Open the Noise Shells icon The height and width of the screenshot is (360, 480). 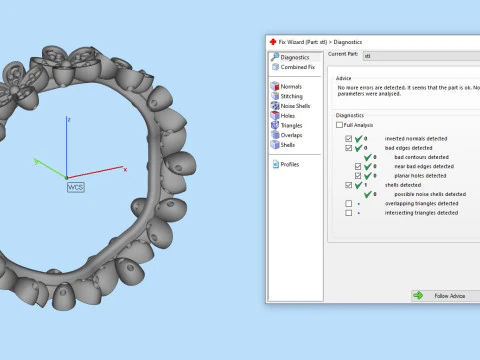click(x=275, y=106)
